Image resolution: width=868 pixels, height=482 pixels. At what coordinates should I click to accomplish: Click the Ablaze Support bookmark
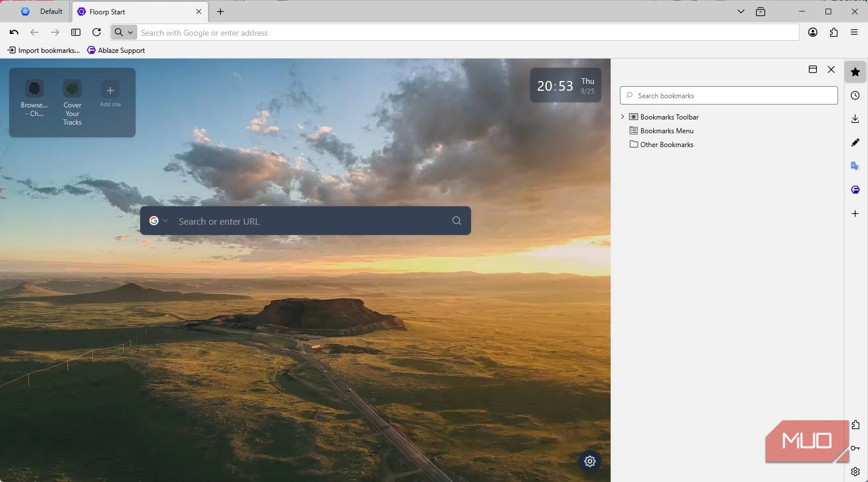116,51
